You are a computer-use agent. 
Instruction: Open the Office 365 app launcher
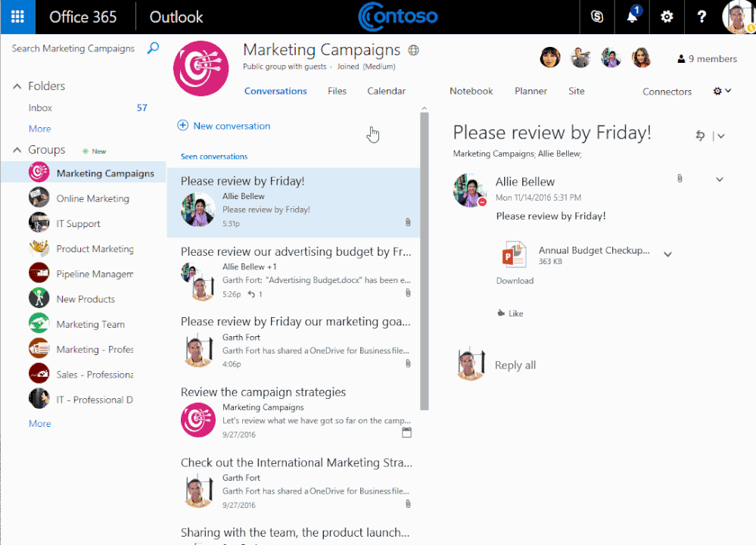tap(17, 17)
